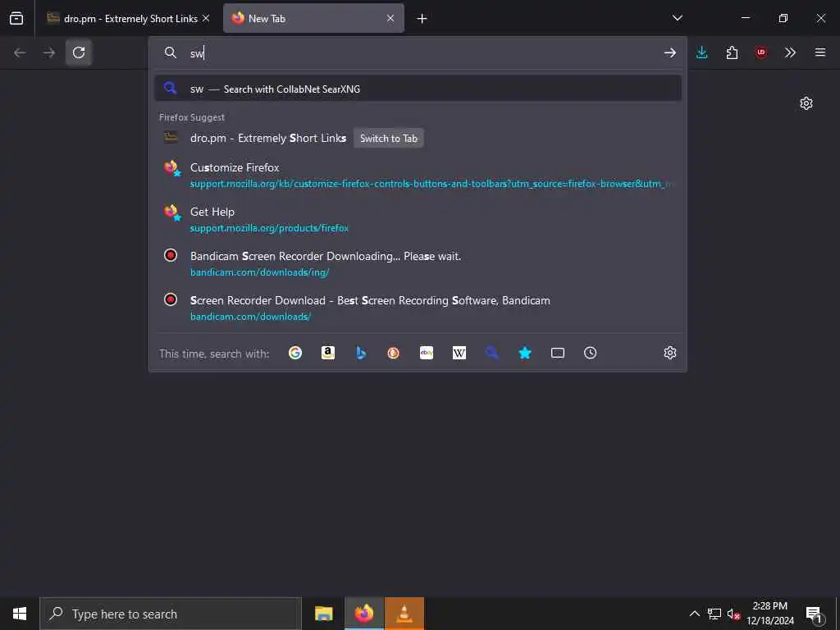The height and width of the screenshot is (630, 840).
Task: Search this time with Bing
Action: pyautogui.click(x=361, y=353)
